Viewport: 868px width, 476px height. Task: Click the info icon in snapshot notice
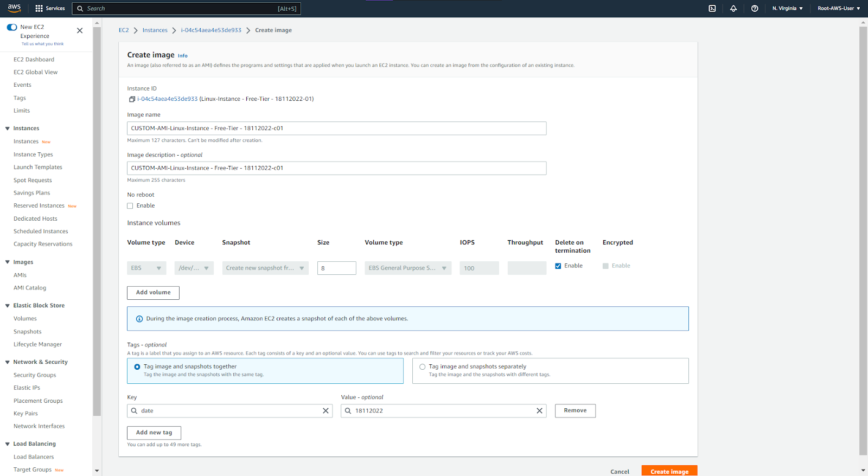pos(139,319)
